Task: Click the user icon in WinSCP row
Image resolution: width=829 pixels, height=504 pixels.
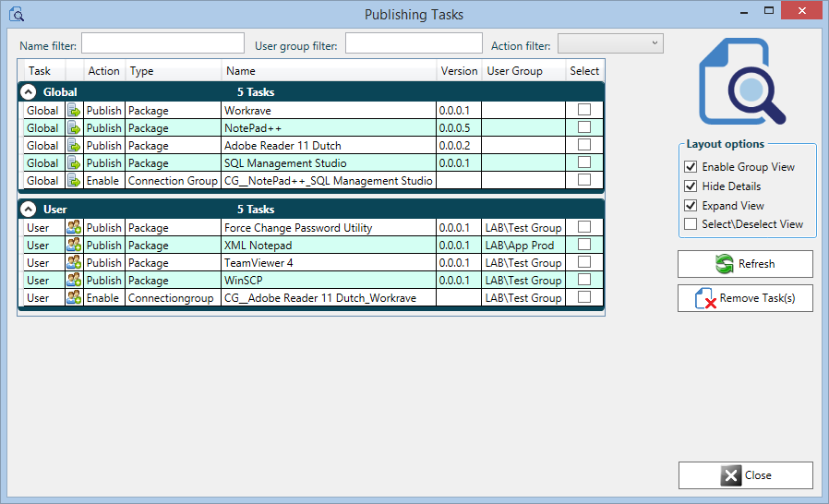Action: click(x=74, y=281)
